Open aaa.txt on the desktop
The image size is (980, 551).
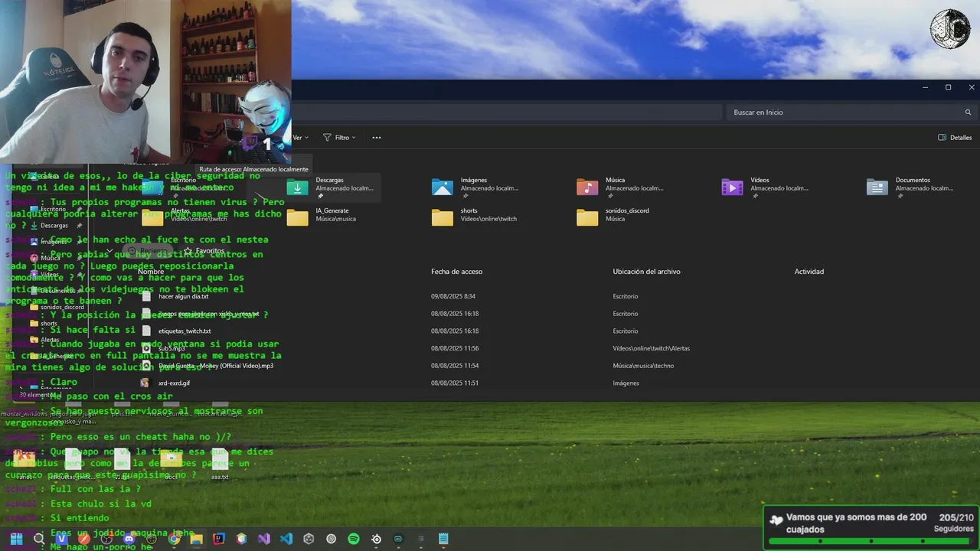pos(220,463)
